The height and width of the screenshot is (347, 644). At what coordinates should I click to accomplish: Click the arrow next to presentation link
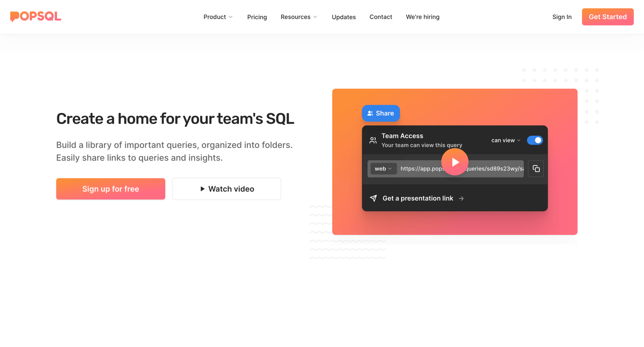(461, 199)
